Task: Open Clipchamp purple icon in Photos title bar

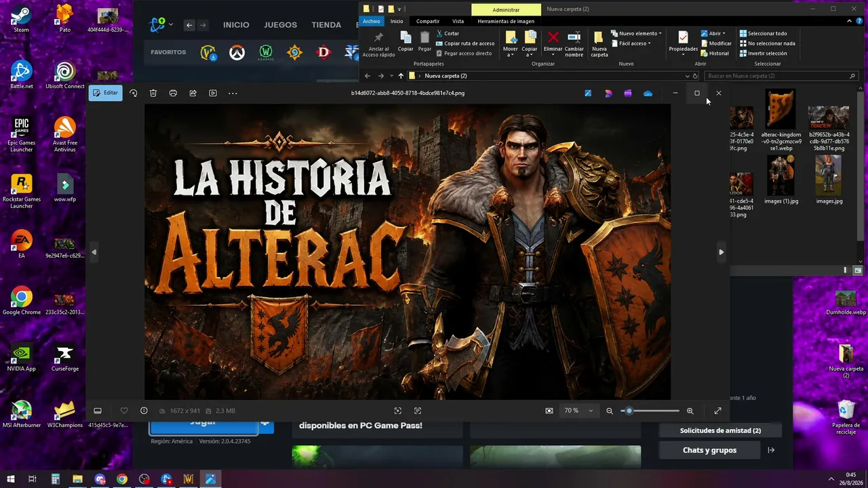Action: [628, 94]
